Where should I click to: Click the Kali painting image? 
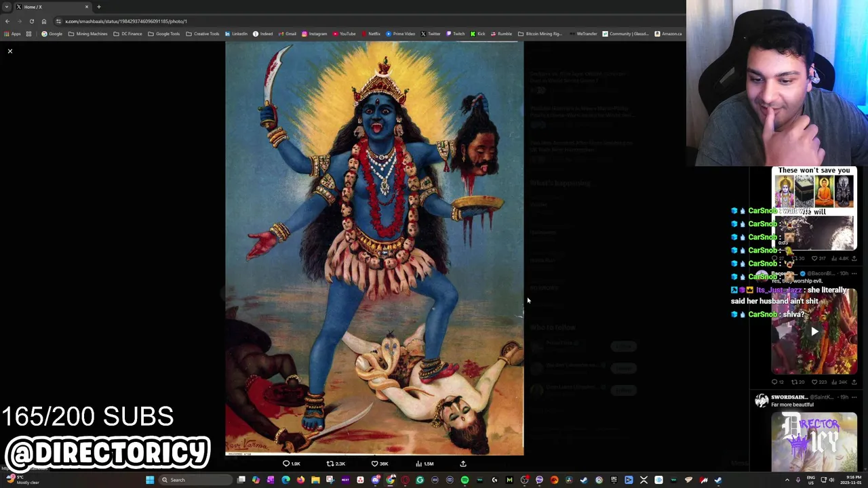point(374,249)
